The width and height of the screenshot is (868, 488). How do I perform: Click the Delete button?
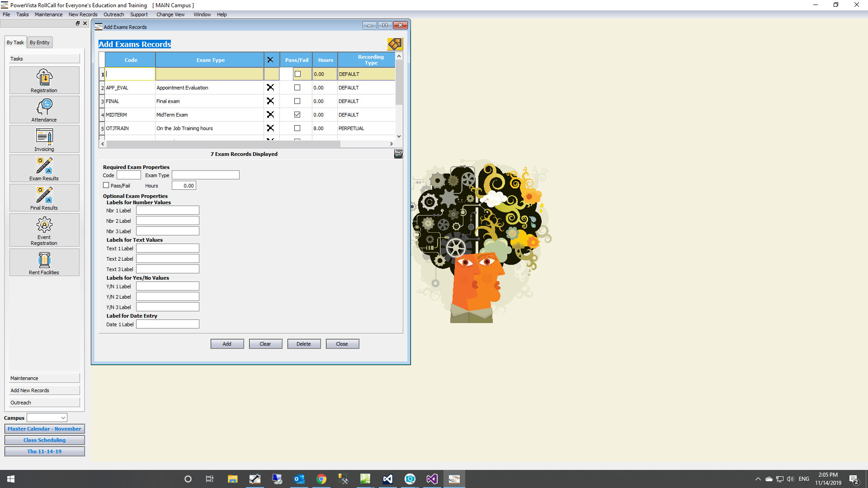click(304, 344)
